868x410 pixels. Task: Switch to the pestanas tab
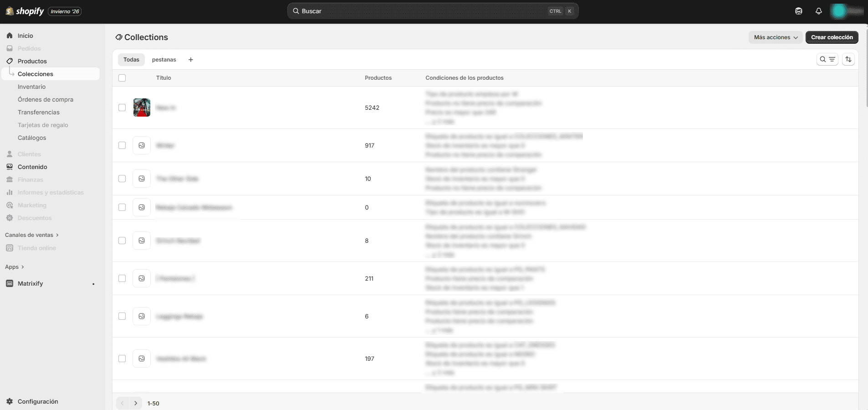pos(164,60)
